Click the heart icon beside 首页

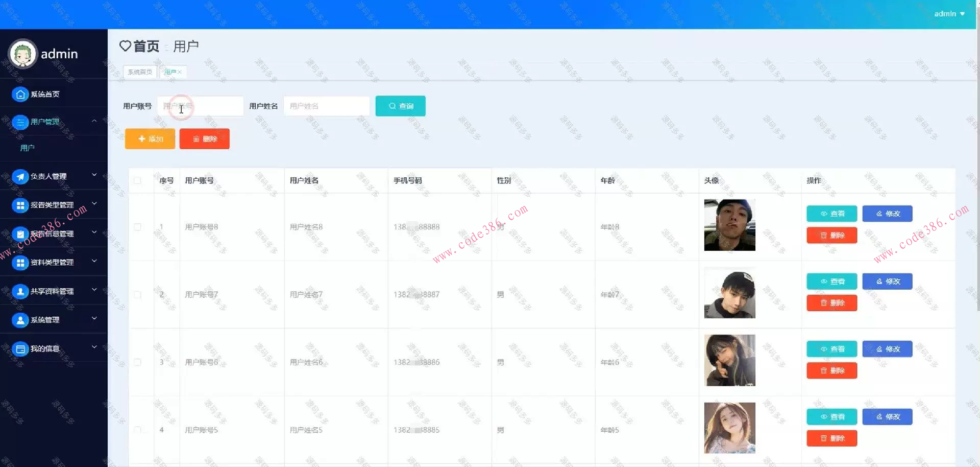click(125, 46)
